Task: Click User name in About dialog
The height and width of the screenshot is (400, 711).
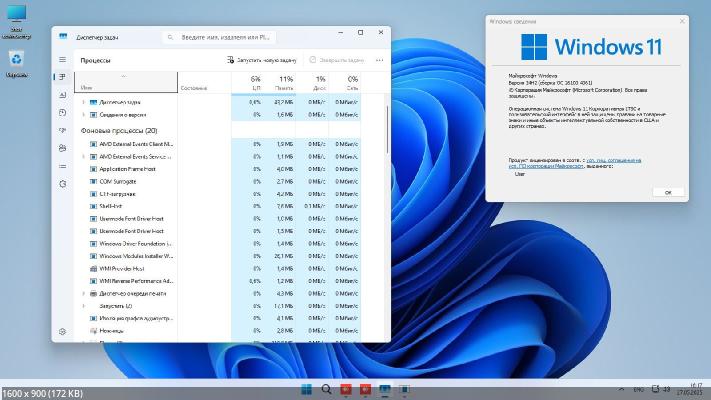Action: click(520, 174)
